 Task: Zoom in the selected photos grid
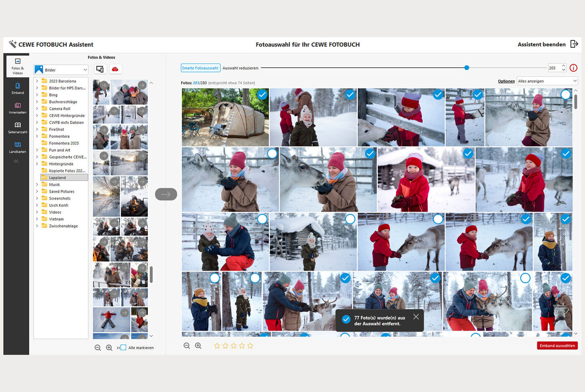(198, 346)
